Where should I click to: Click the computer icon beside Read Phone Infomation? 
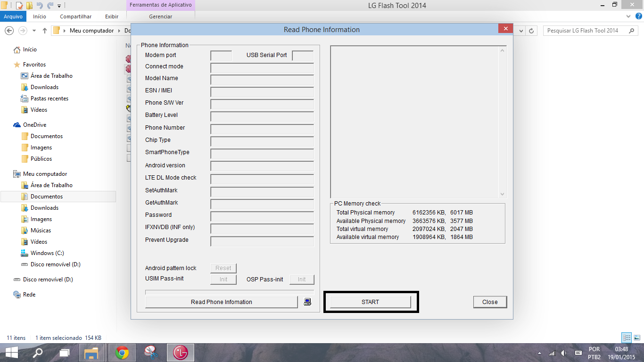[307, 302]
